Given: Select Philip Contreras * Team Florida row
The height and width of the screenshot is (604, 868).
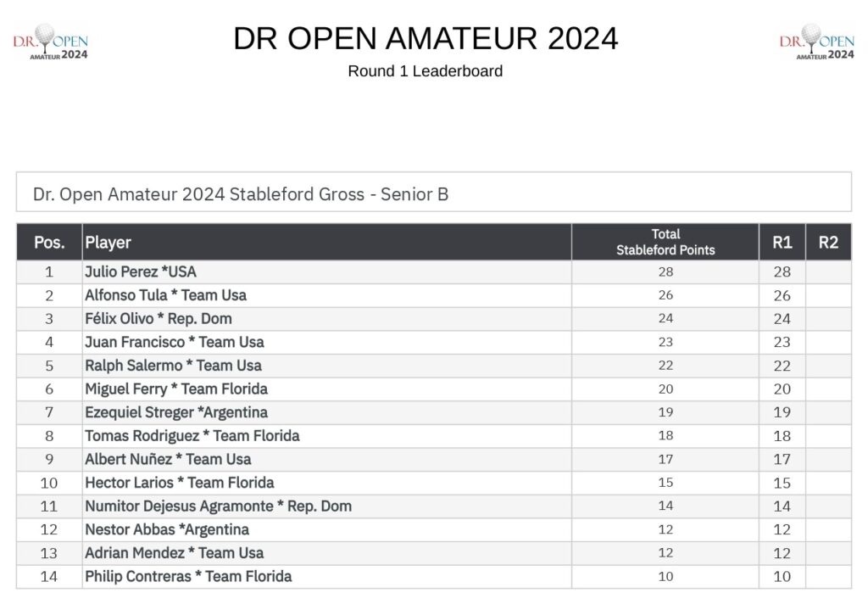Looking at the screenshot, I should pos(434,576).
